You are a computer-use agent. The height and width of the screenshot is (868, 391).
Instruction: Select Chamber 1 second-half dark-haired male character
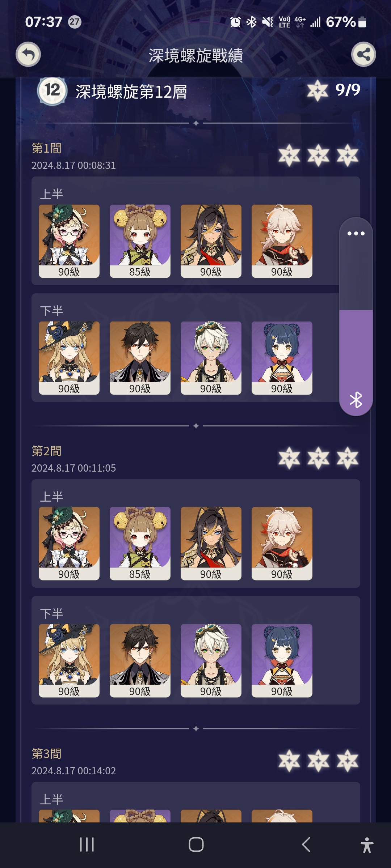pos(140,358)
